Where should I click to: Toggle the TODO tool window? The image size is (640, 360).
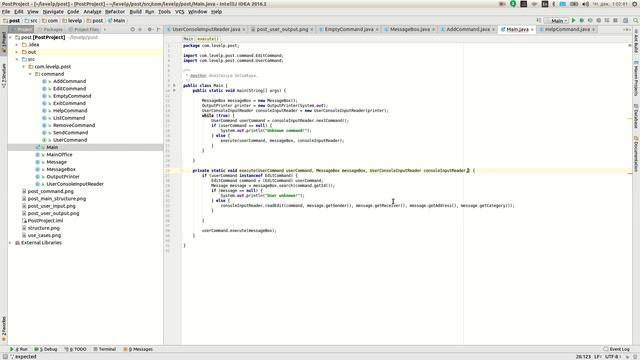click(x=76, y=349)
